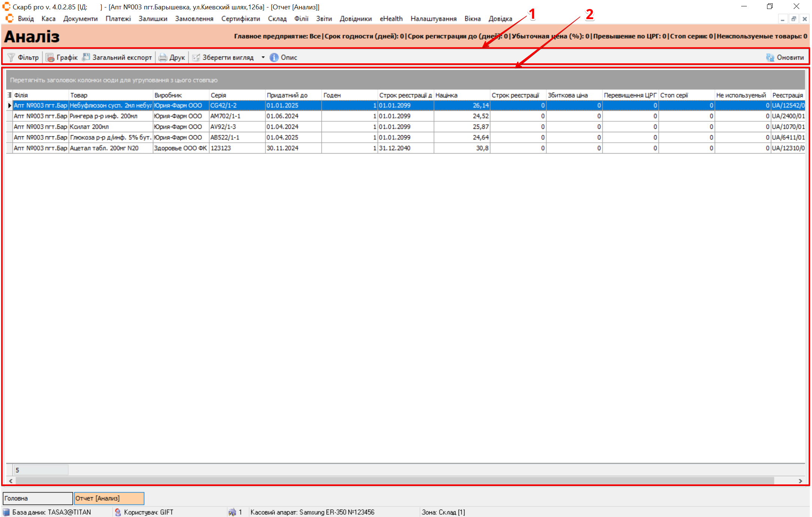Click the Загальний експорт save icon
812x517 pixels.
pyautogui.click(x=86, y=57)
